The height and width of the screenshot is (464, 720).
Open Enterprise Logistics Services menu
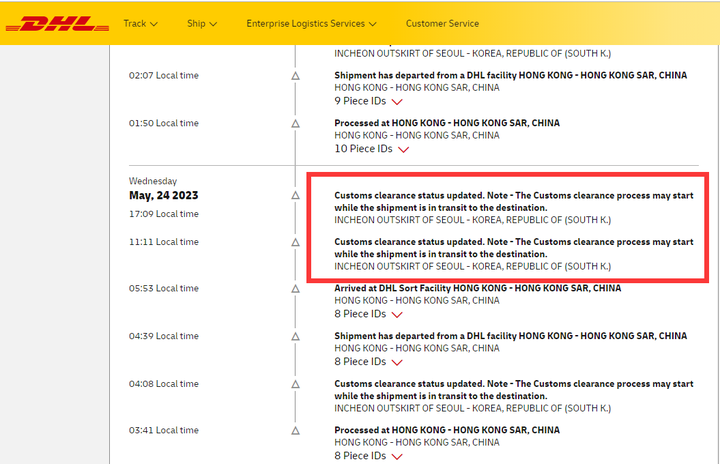point(311,23)
